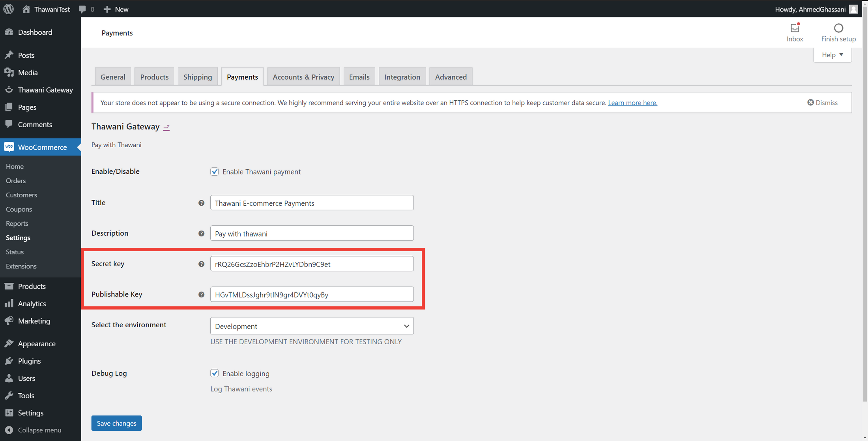Open the Inbox icon
The height and width of the screenshot is (441, 868).
coord(795,28)
